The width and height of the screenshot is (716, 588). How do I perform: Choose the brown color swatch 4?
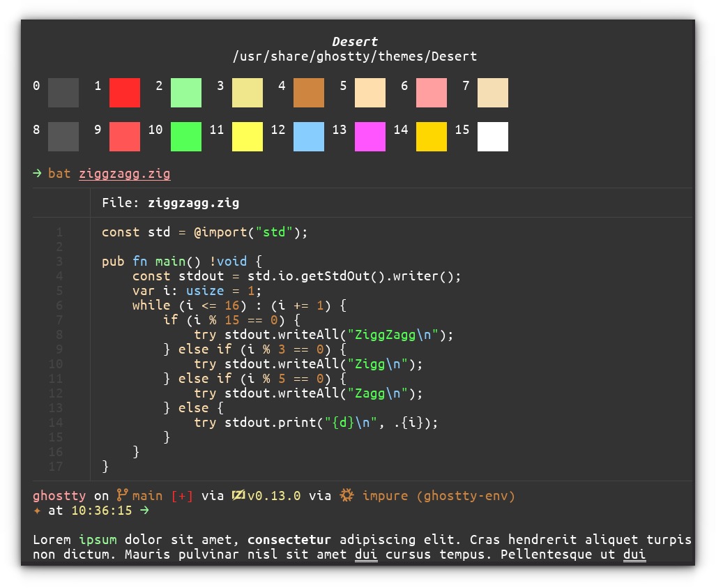(309, 93)
